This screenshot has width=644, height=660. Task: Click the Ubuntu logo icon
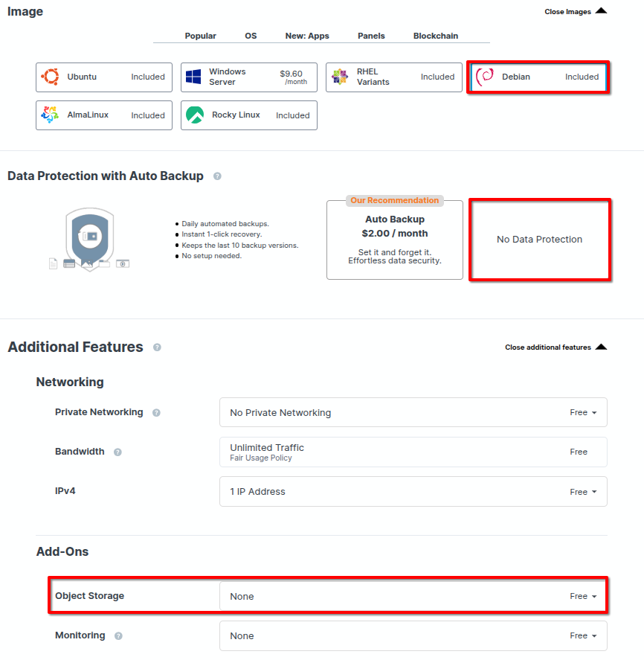coord(51,77)
